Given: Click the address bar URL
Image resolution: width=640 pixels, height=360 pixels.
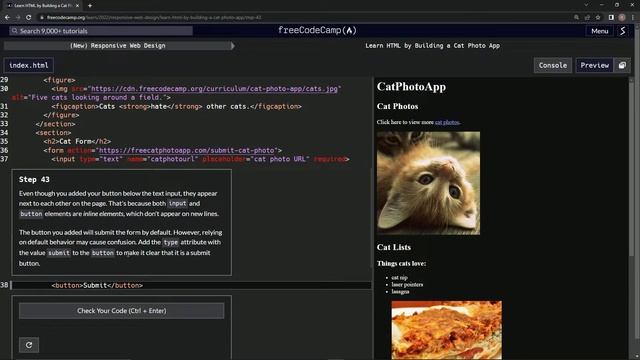Looking at the screenshot, I should (154, 18).
